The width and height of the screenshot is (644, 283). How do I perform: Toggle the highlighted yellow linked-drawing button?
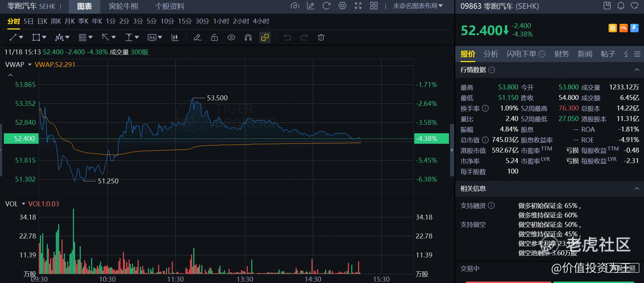265,38
